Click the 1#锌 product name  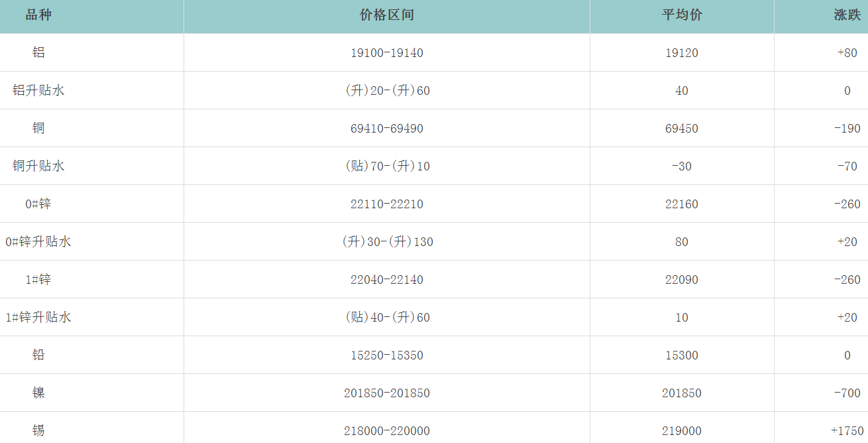click(38, 280)
